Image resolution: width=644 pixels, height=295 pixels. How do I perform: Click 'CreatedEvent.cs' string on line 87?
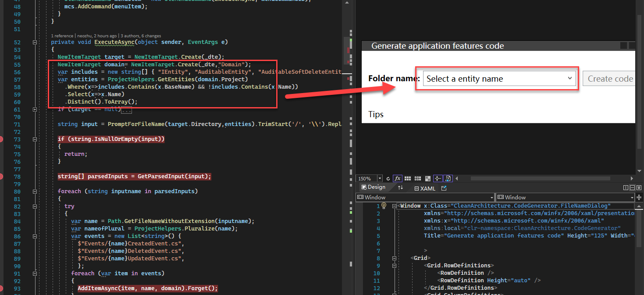(x=153, y=244)
